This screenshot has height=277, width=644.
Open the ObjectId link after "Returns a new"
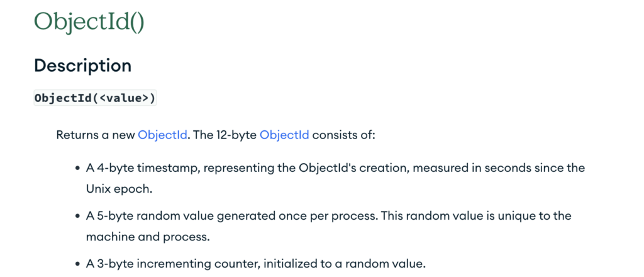(x=163, y=135)
